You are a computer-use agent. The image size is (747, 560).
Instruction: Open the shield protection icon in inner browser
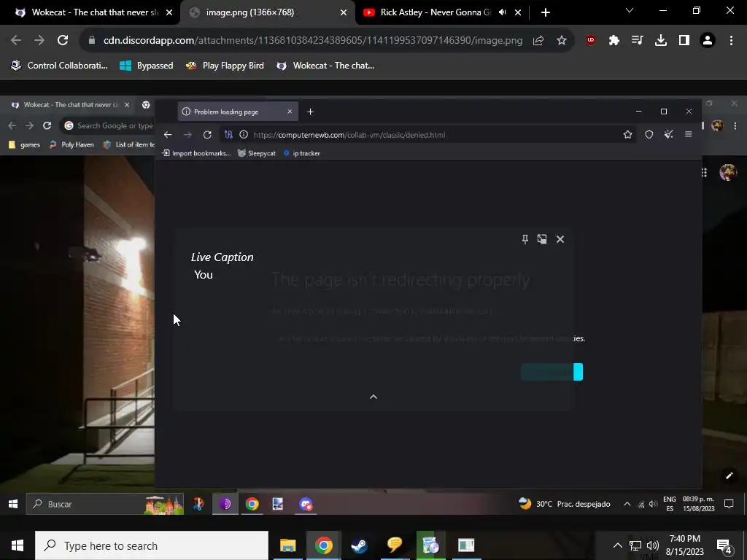(x=649, y=135)
